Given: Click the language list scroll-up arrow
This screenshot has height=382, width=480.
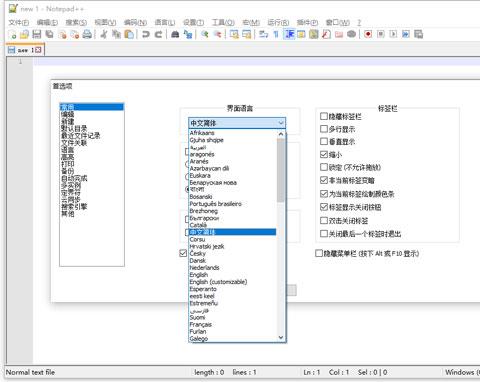Looking at the screenshot, I should click(x=281, y=134).
